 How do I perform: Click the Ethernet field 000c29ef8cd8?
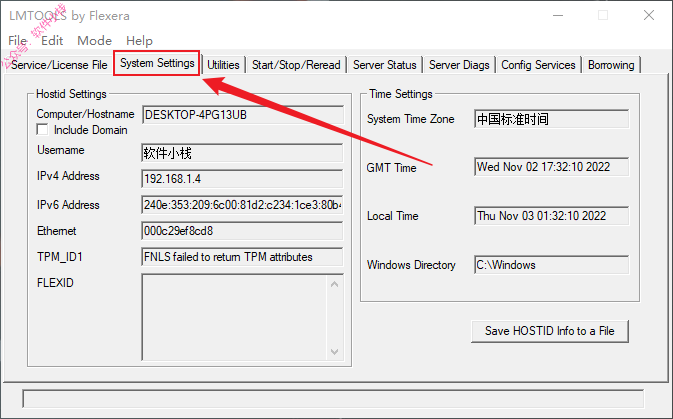click(x=243, y=231)
